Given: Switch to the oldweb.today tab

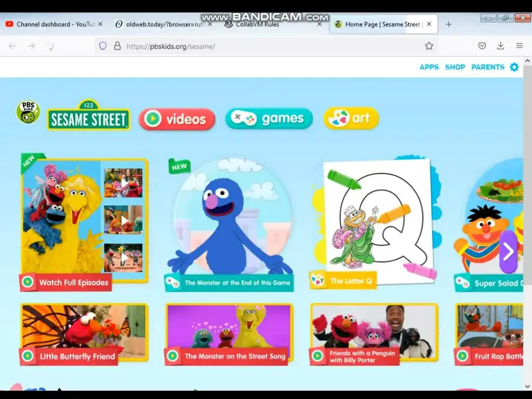Looking at the screenshot, I should tap(164, 24).
